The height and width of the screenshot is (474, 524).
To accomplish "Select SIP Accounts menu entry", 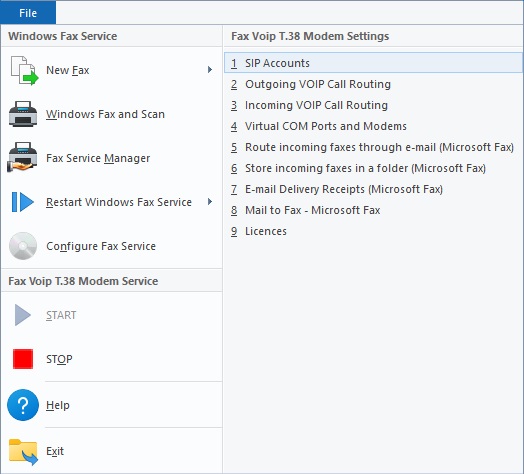I will coord(373,63).
